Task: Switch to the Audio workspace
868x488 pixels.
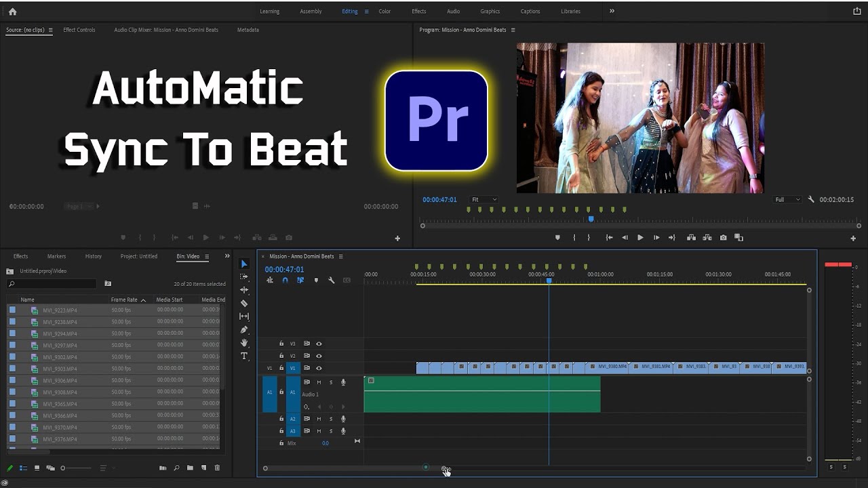Action: [453, 12]
